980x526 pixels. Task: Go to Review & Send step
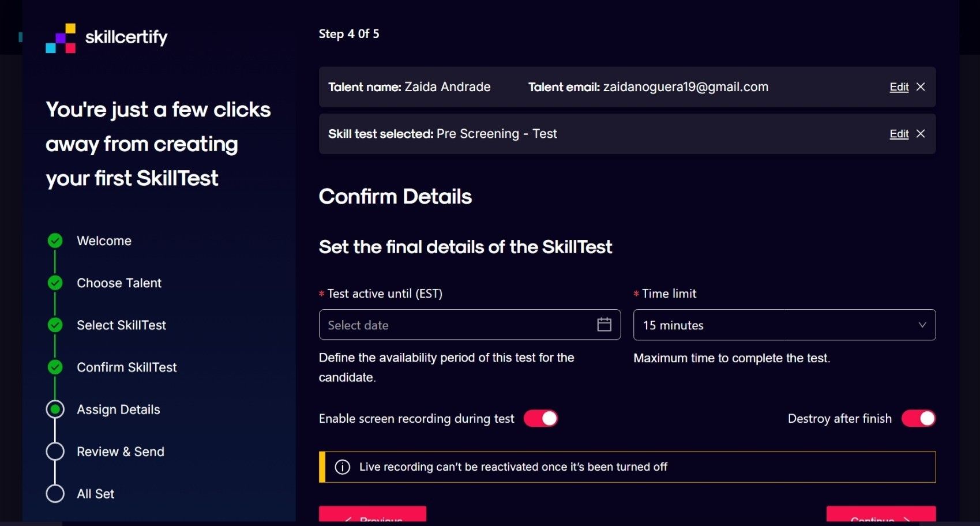[121, 452]
